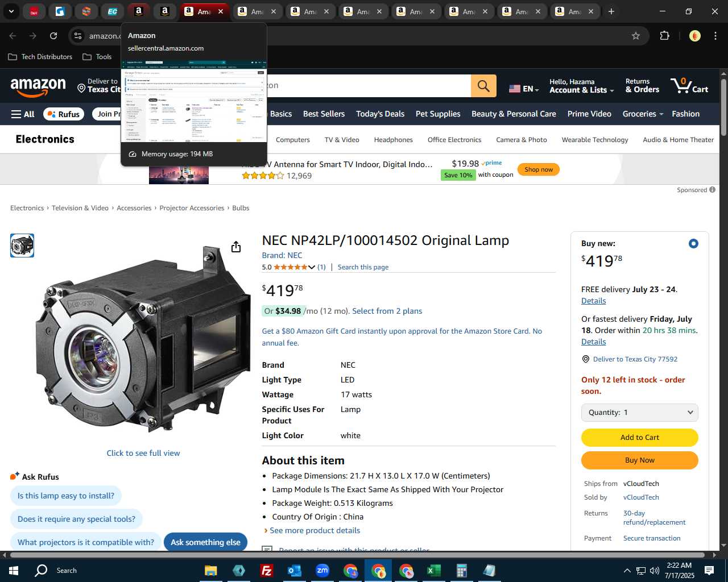Click the Buy Now button
The width and height of the screenshot is (728, 582).
click(639, 460)
